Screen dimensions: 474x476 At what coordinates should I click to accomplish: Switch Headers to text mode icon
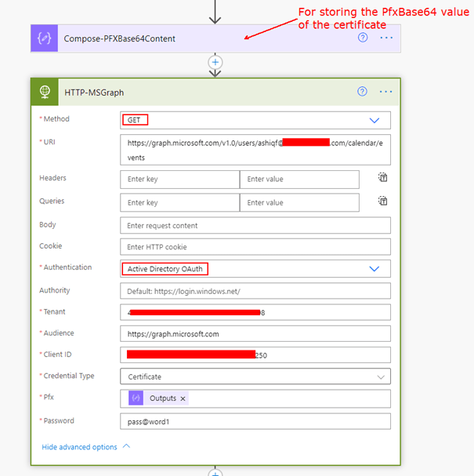[382, 178]
